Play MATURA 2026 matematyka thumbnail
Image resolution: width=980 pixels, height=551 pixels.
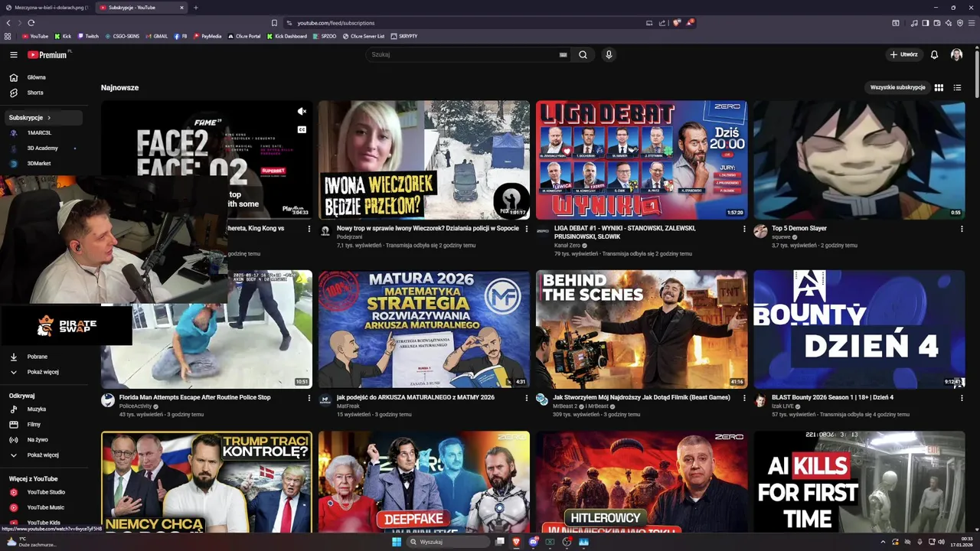pos(424,329)
